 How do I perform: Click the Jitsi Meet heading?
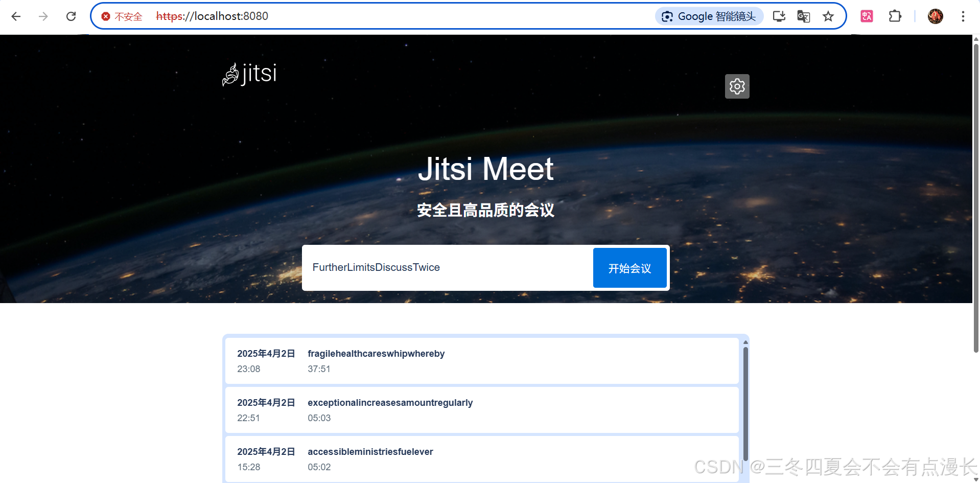[x=485, y=169]
